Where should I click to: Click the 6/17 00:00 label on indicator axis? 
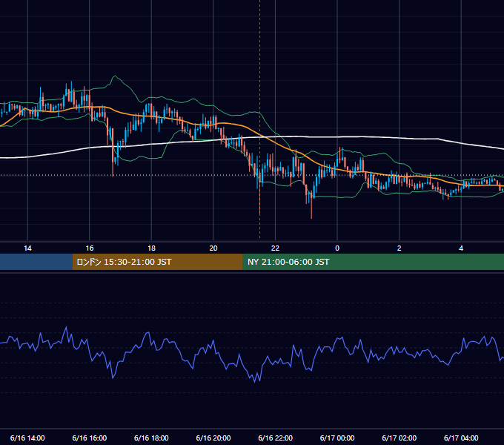click(337, 438)
